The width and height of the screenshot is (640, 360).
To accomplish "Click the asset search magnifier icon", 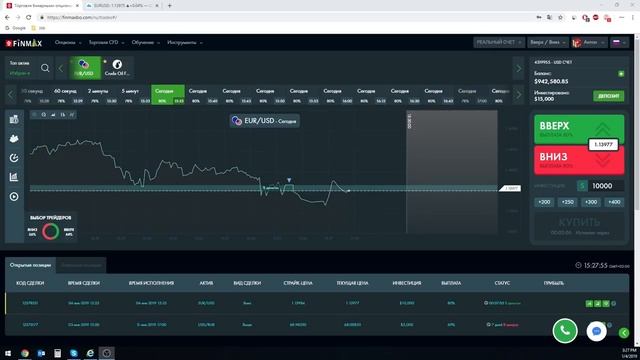I will 45,68.
